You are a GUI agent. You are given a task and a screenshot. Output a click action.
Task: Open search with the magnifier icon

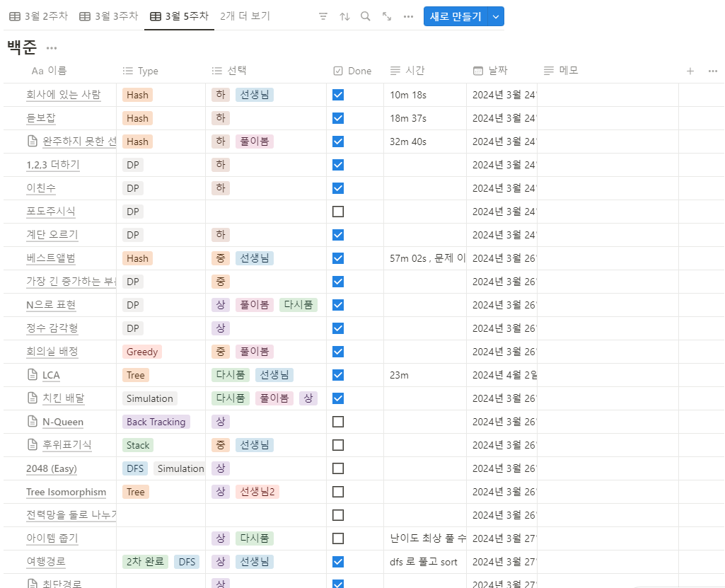pos(365,17)
